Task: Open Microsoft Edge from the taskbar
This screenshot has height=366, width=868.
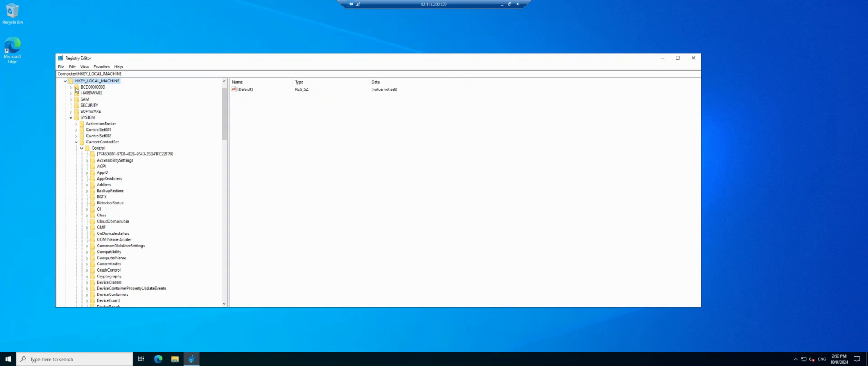Action: (158, 359)
